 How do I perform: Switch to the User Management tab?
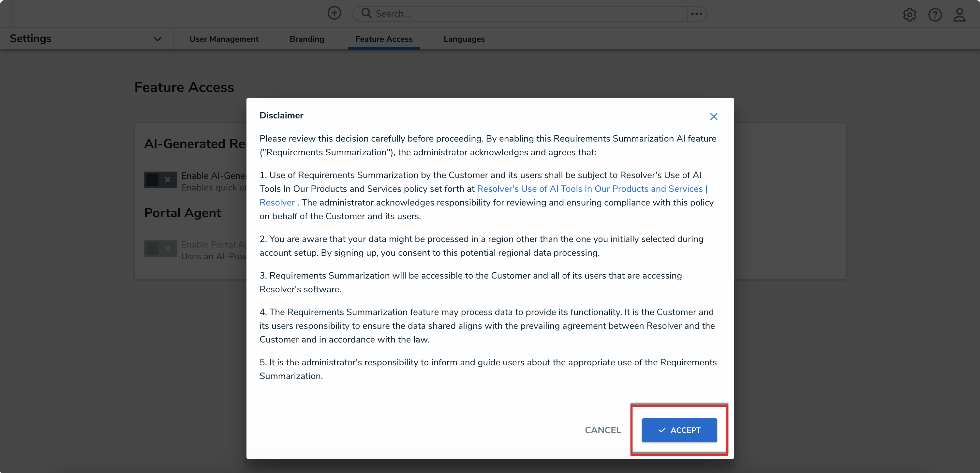pos(224,39)
